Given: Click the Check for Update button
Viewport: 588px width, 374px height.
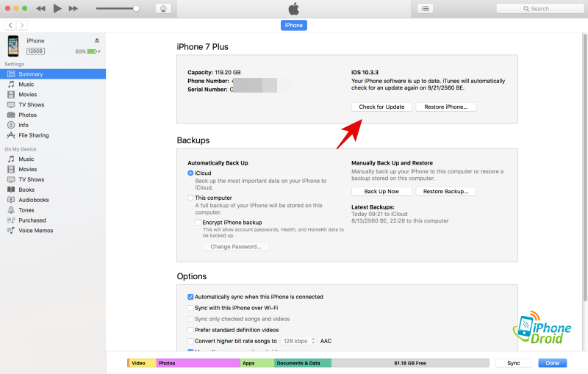Looking at the screenshot, I should coord(381,107).
